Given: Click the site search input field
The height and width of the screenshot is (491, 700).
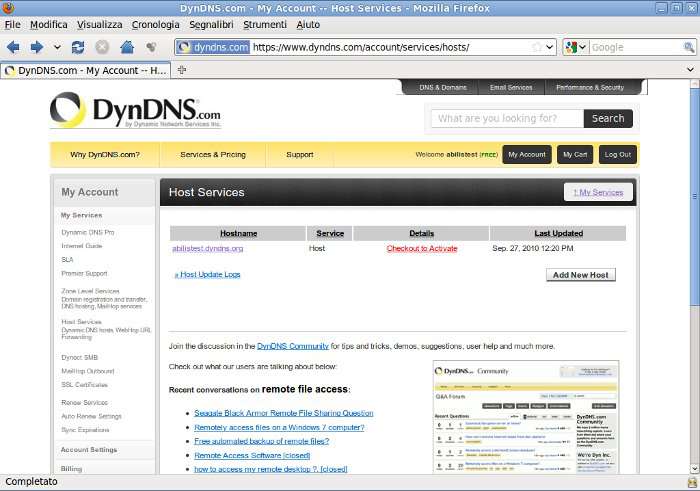Looking at the screenshot, I should (x=507, y=118).
